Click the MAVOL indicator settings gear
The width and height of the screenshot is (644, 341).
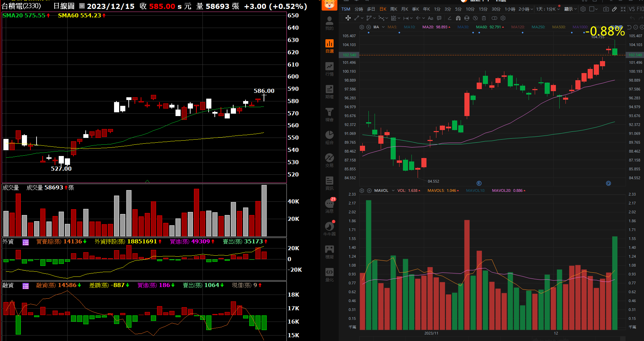pyautogui.click(x=362, y=190)
